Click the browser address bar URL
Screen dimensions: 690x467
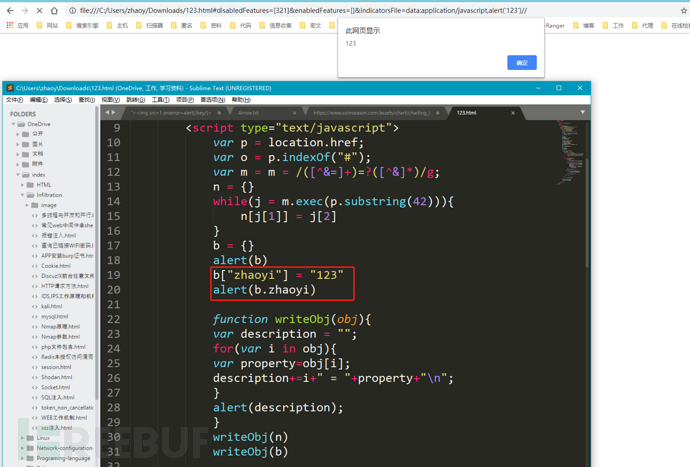[303, 11]
